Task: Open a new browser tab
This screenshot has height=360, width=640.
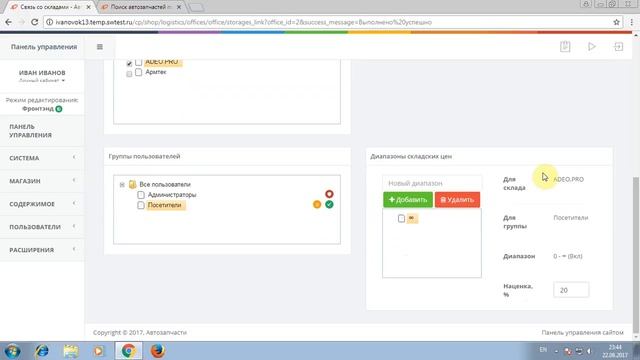Action: 196,7
